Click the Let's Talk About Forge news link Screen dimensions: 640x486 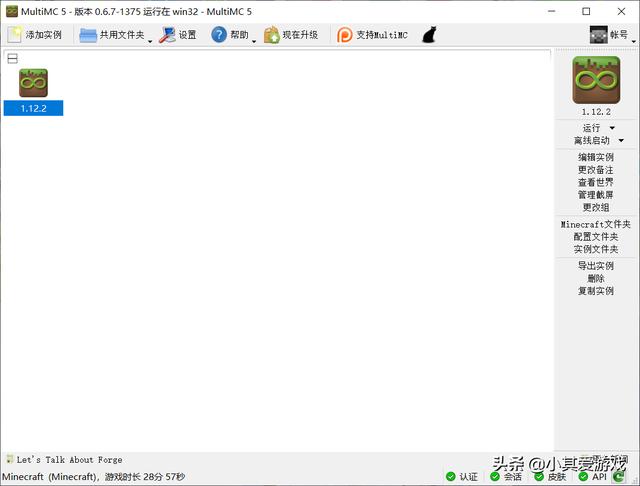coord(69,460)
